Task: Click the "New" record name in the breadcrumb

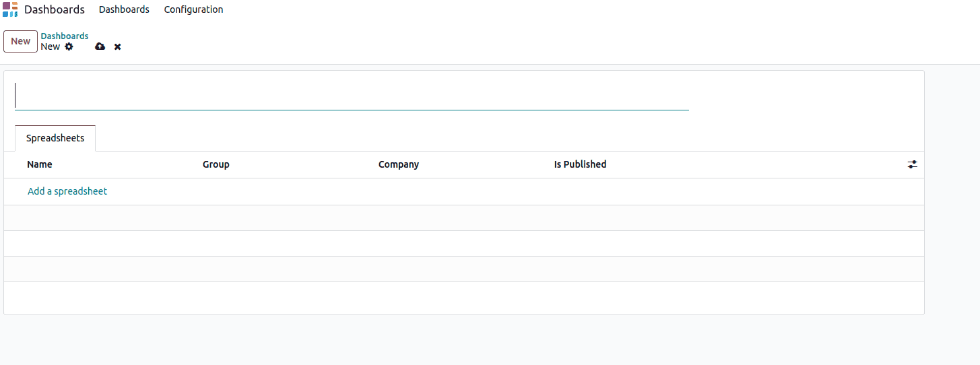Action: (x=50, y=46)
